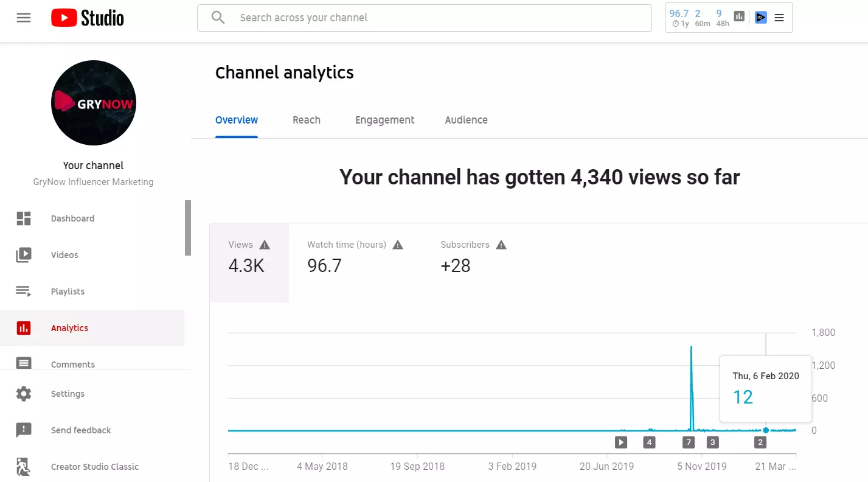Open the hamburger navigation menu

click(x=24, y=18)
